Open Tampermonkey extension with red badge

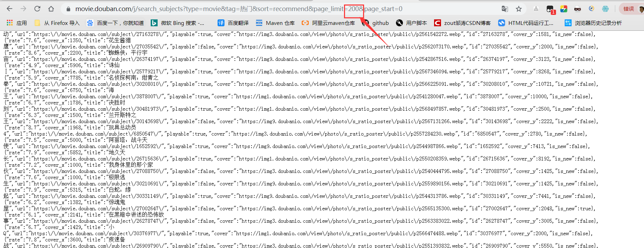(550, 9)
